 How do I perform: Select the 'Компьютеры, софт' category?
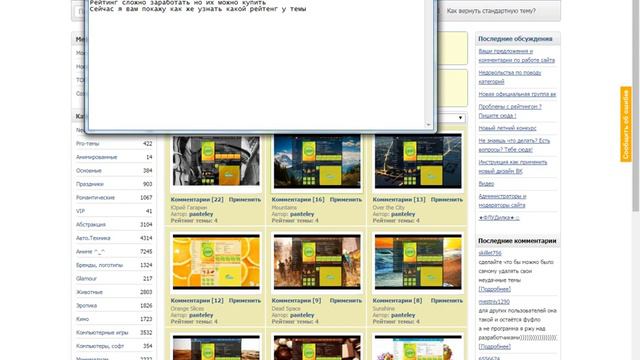(x=100, y=346)
